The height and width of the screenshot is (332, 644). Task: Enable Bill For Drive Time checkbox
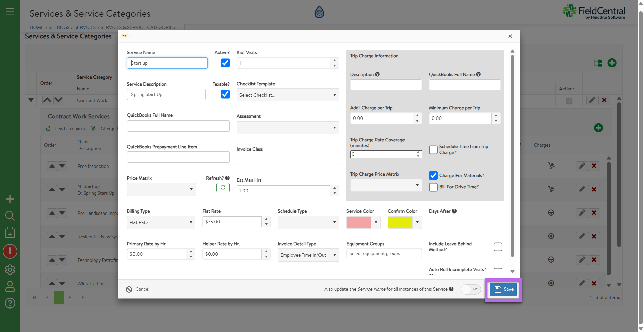433,187
